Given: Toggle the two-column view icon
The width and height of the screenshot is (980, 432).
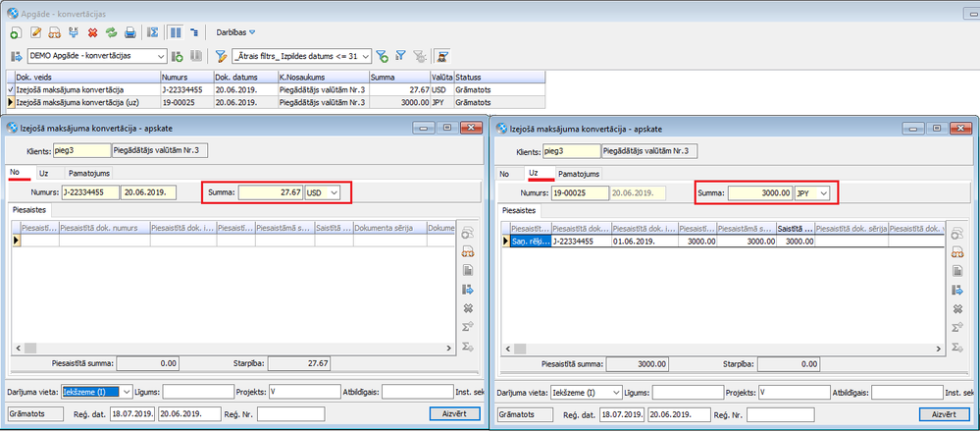Looking at the screenshot, I should coord(177,31).
